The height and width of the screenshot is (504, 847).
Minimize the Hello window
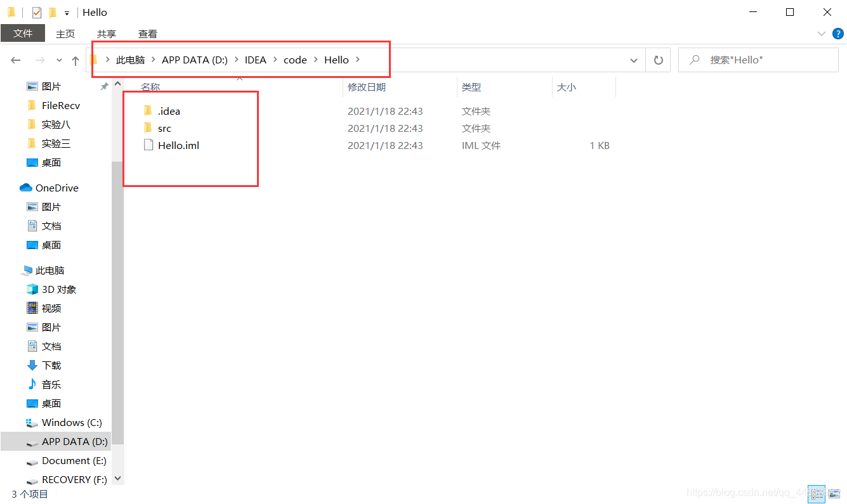752,12
